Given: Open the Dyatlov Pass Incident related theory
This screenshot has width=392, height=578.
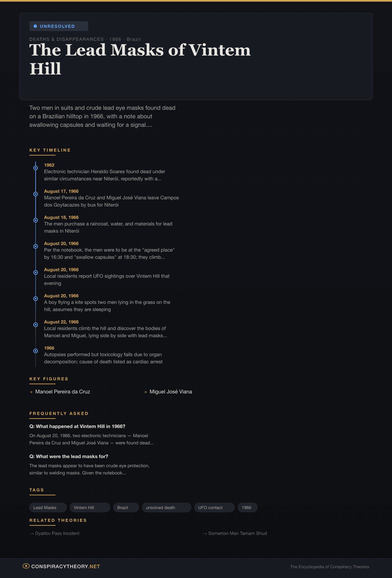Looking at the screenshot, I should tap(57, 533).
